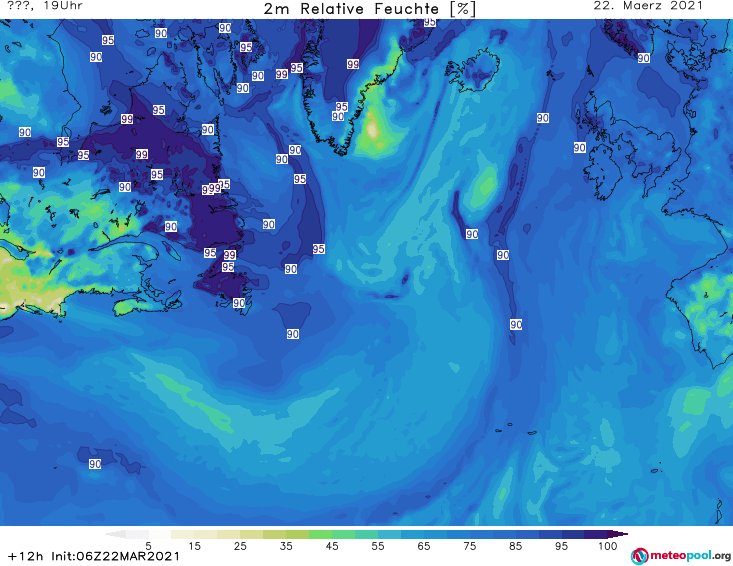Click the '90' label near the Norwegian coast
The height and width of the screenshot is (566, 733).
click(644, 58)
